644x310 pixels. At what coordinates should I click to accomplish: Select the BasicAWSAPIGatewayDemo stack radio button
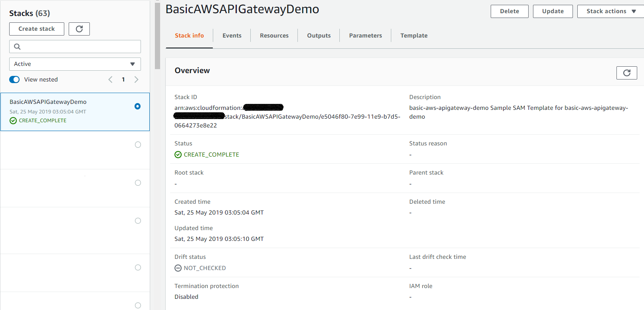137,106
